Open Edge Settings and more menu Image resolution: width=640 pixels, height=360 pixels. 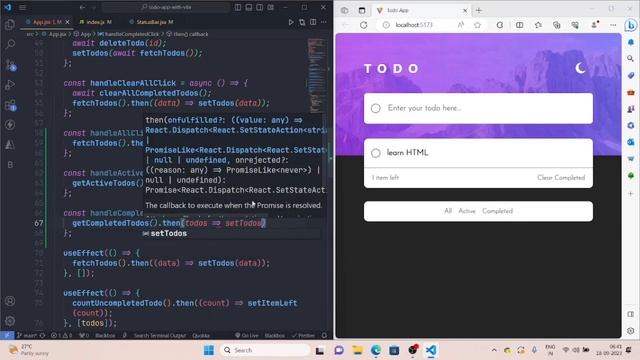coord(613,25)
